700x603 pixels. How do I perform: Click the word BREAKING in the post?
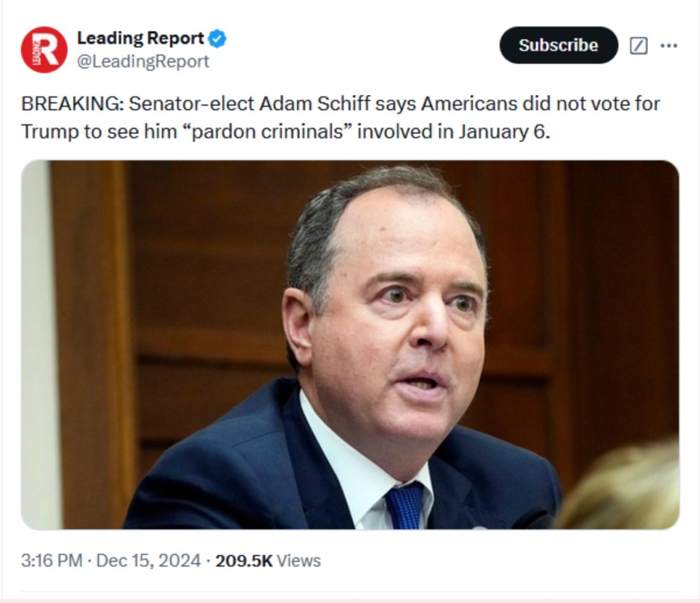[70, 104]
